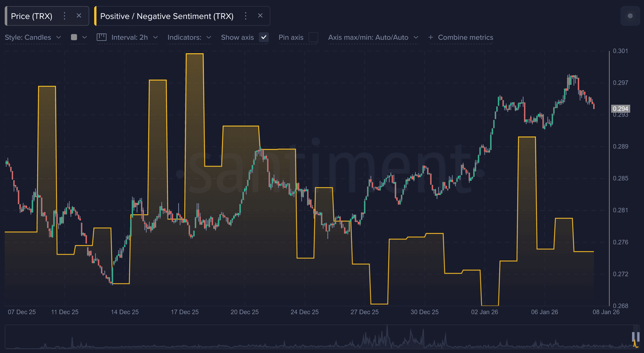
Task: Click the interval ruler icon
Action: point(101,37)
